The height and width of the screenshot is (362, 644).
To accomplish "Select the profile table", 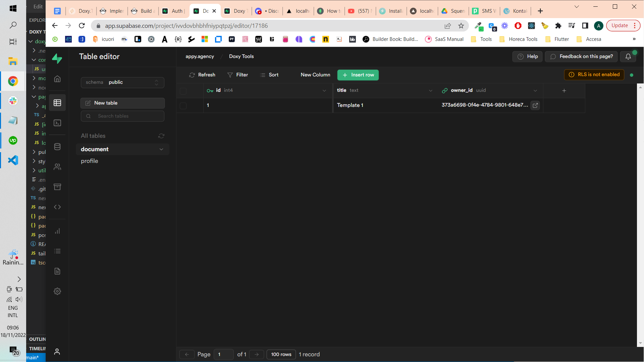I will (90, 161).
